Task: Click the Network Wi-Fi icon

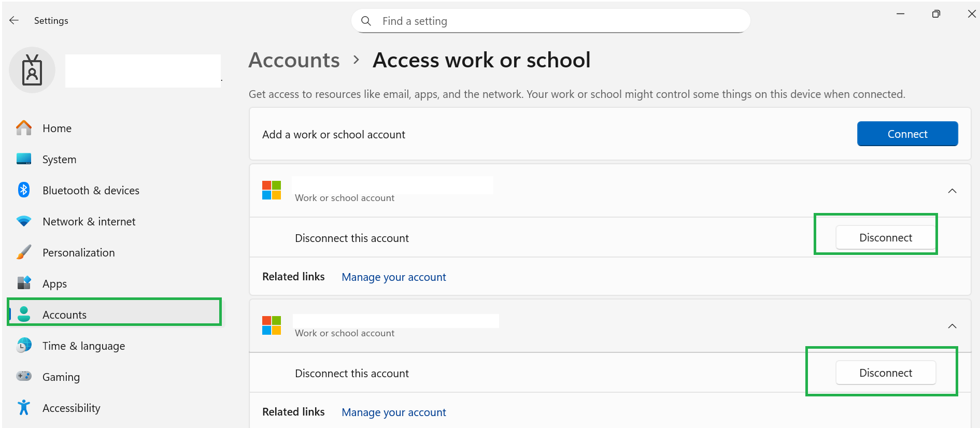Action: pos(24,221)
